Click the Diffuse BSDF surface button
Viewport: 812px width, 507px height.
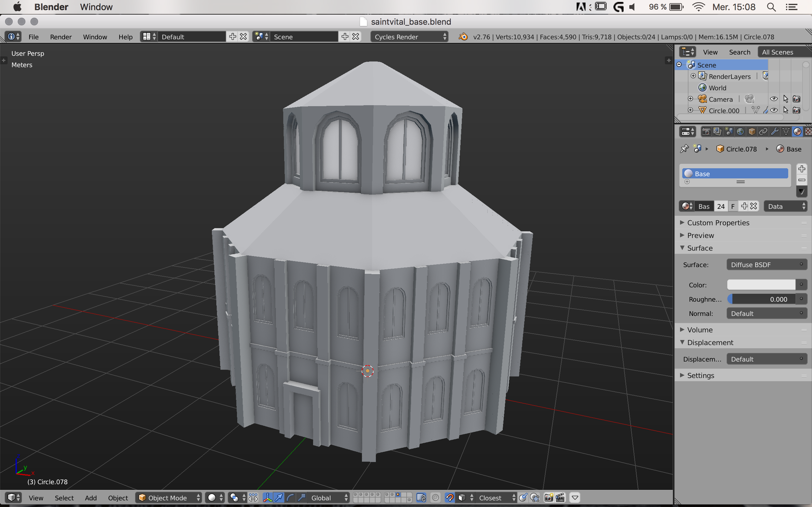tap(766, 265)
